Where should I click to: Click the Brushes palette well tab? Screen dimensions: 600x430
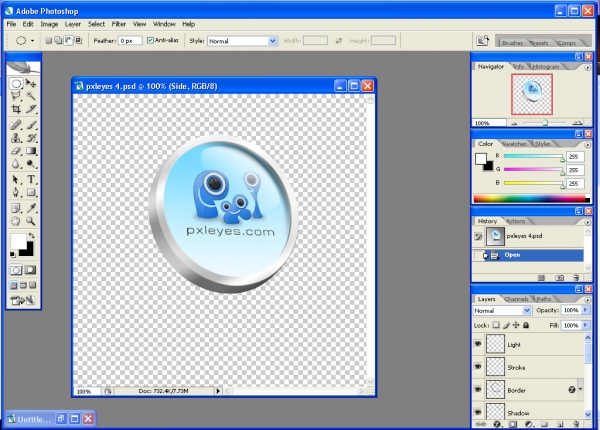coord(512,43)
